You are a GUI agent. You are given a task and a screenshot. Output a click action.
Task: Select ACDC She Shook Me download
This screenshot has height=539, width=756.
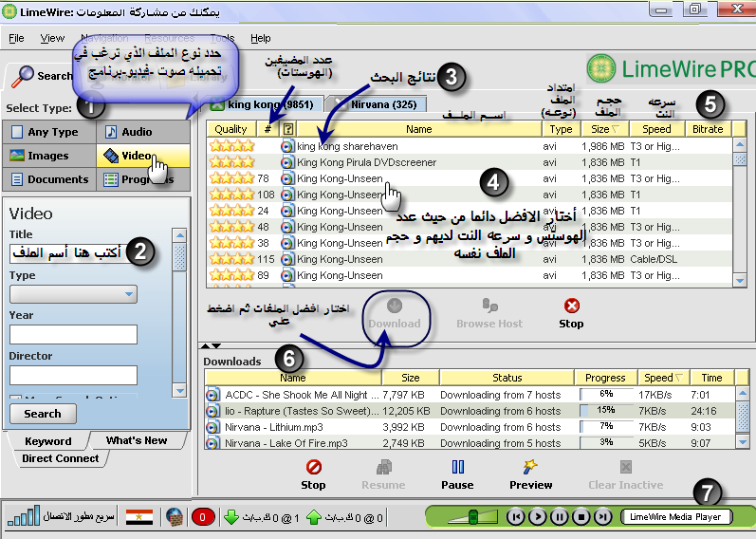tap(470, 395)
